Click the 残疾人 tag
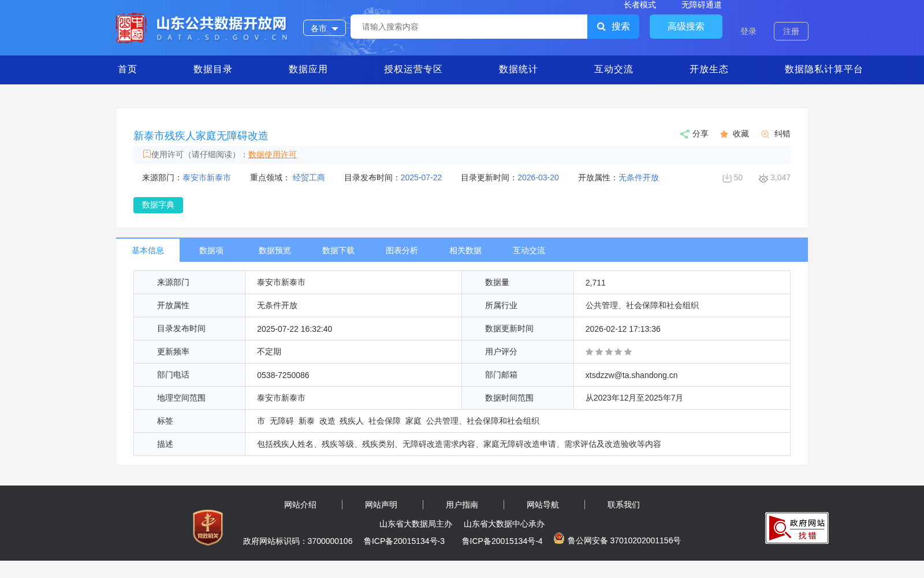This screenshot has width=924, height=578. click(352, 421)
